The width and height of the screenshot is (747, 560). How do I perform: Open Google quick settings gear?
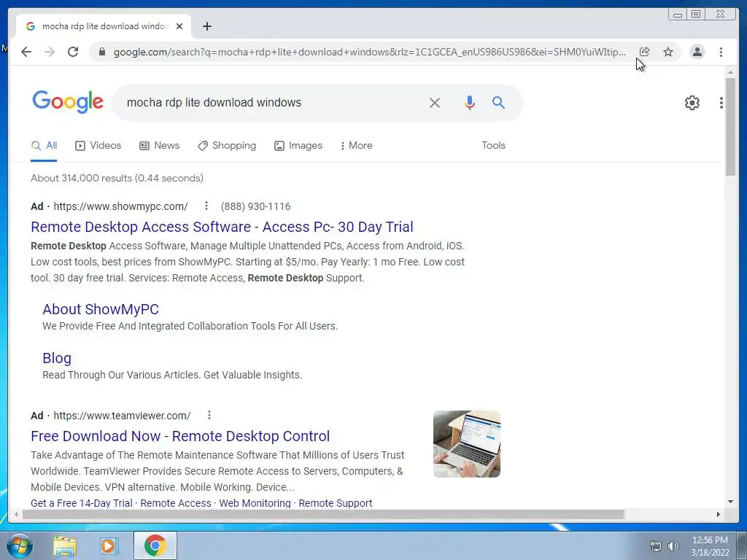click(x=692, y=102)
